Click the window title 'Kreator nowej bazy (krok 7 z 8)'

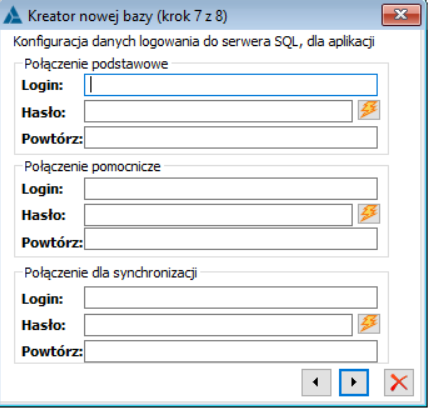point(127,16)
